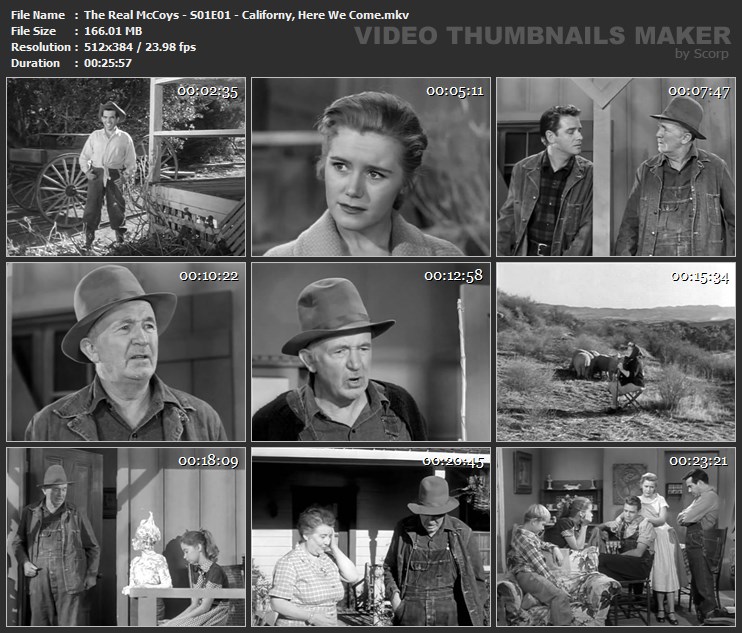Image resolution: width=742 pixels, height=633 pixels.
Task: Select the living room thumbnail at 00:23:21
Action: click(616, 536)
